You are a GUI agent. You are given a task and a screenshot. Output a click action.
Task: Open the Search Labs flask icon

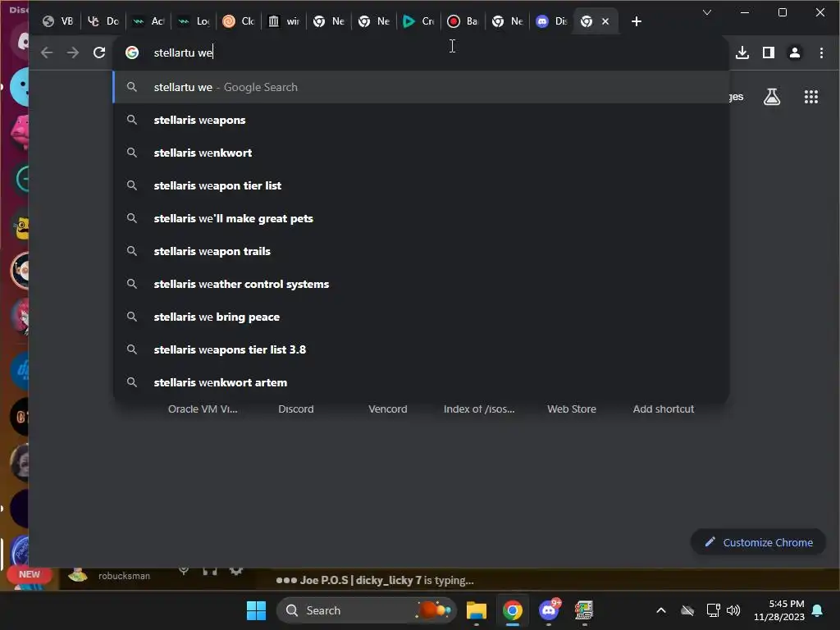click(771, 97)
